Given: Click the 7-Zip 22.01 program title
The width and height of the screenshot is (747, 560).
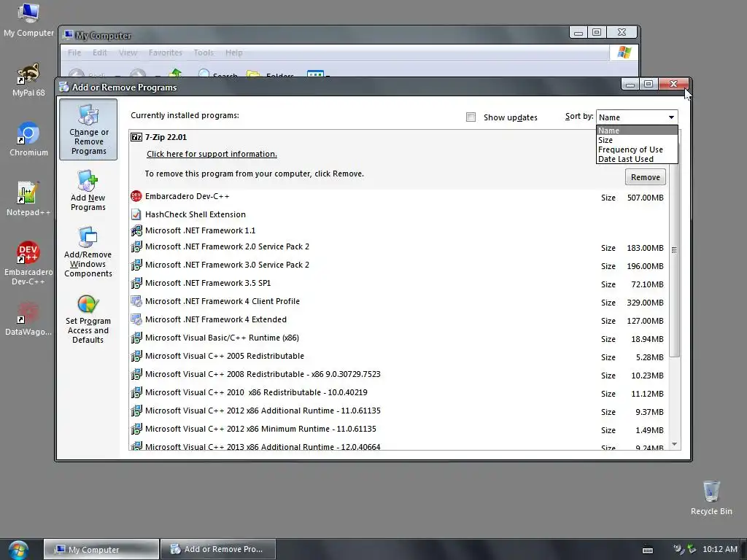Looking at the screenshot, I should point(166,137).
